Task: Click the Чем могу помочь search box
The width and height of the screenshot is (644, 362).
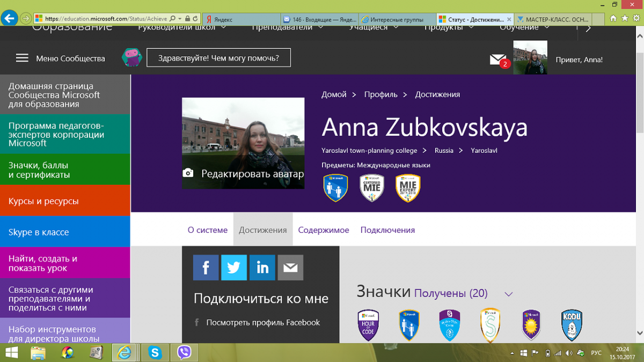Action: coord(218,58)
